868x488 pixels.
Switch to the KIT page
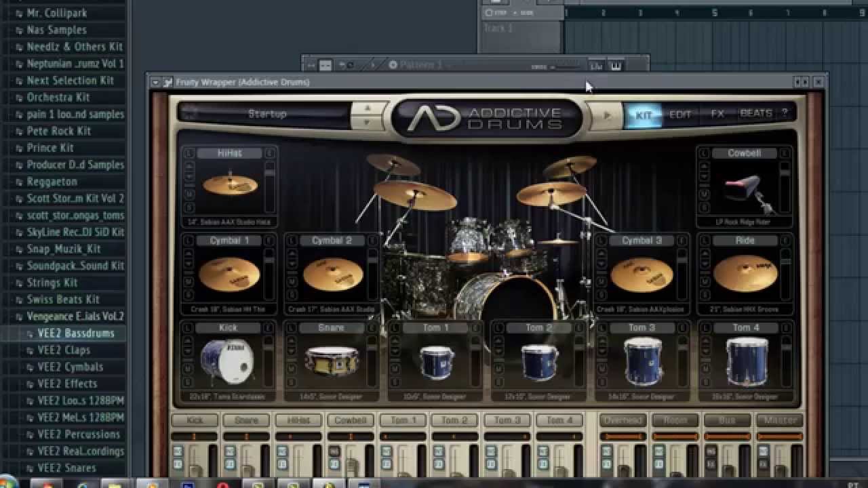[x=644, y=115]
